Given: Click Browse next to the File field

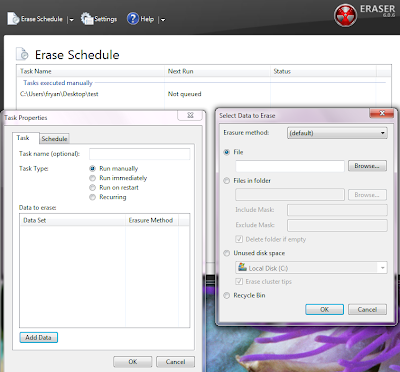Looking at the screenshot, I should pyautogui.click(x=367, y=166).
